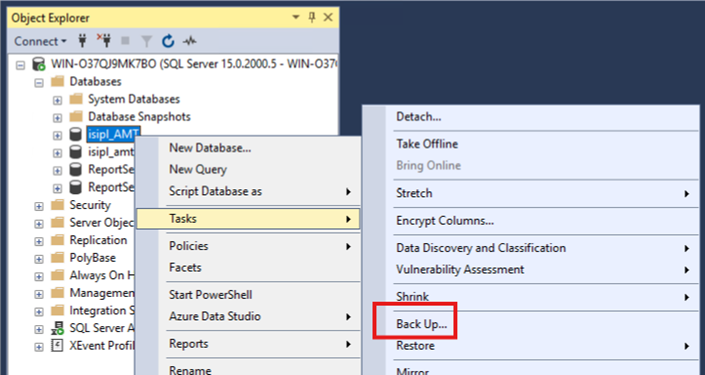This screenshot has width=705, height=375.
Task: Open the Reports submenu
Action: tap(248, 344)
